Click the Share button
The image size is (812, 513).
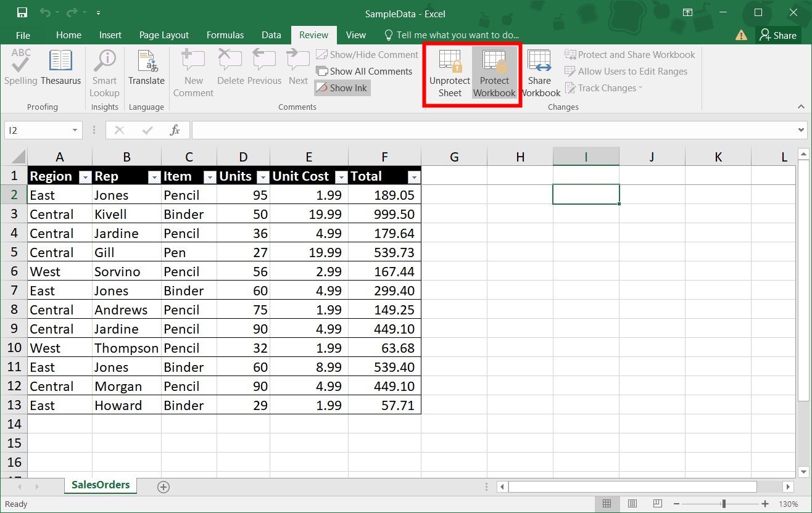coord(779,35)
